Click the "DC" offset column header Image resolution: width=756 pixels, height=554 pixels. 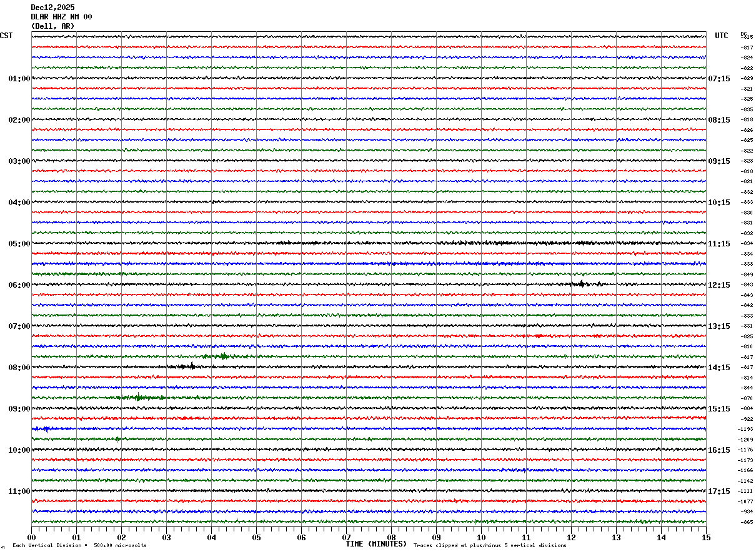[744, 33]
